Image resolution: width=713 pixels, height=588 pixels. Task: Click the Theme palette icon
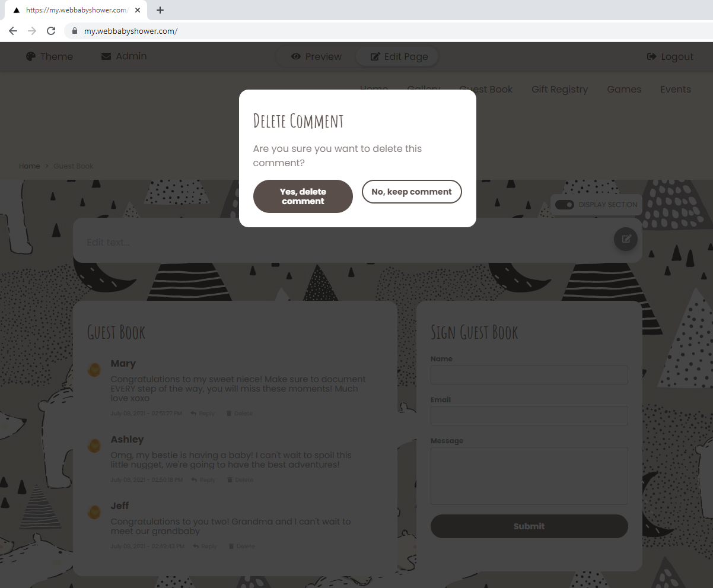tap(31, 56)
